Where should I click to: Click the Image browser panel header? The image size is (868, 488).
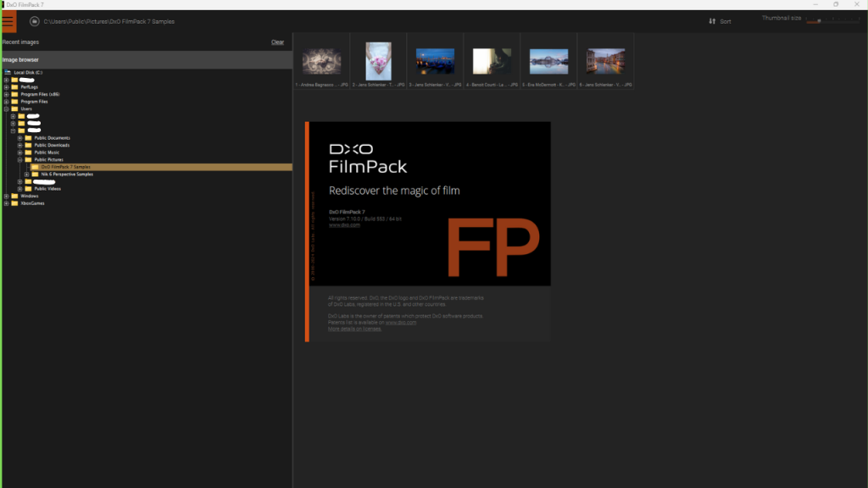pyautogui.click(x=147, y=60)
